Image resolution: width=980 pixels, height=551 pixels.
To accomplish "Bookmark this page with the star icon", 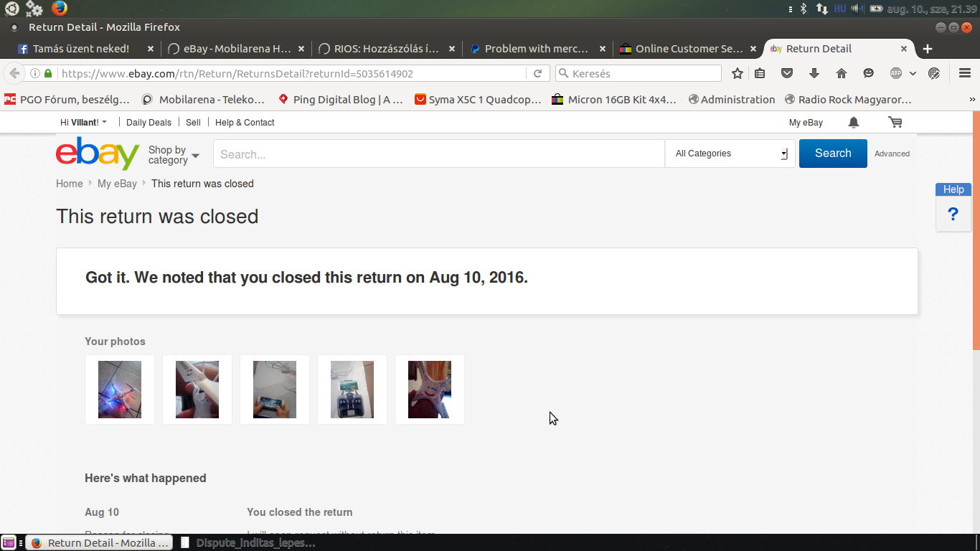I will pos(738,73).
